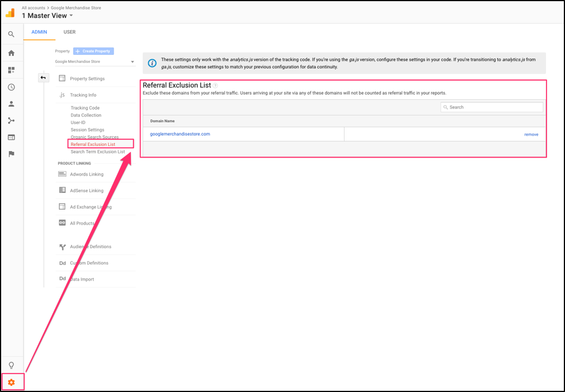Click the AdSense Linking icon
565x392 pixels.
(x=62, y=191)
